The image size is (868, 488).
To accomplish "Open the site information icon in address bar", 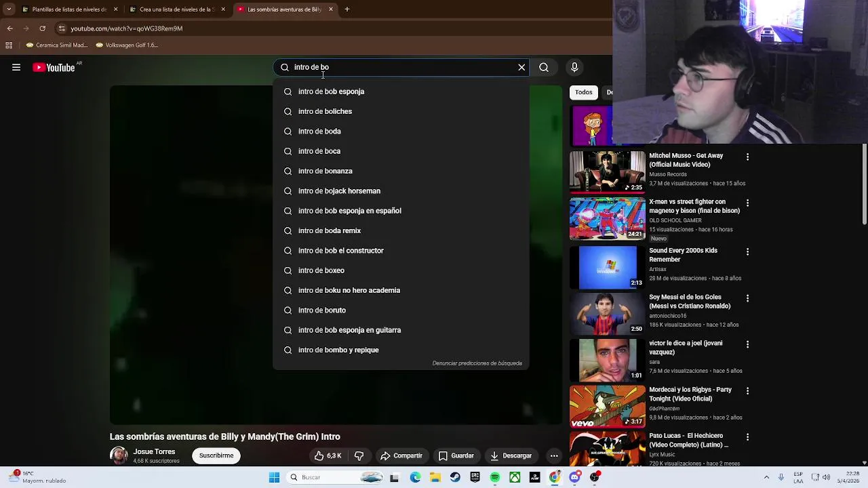I will pyautogui.click(x=62, y=28).
